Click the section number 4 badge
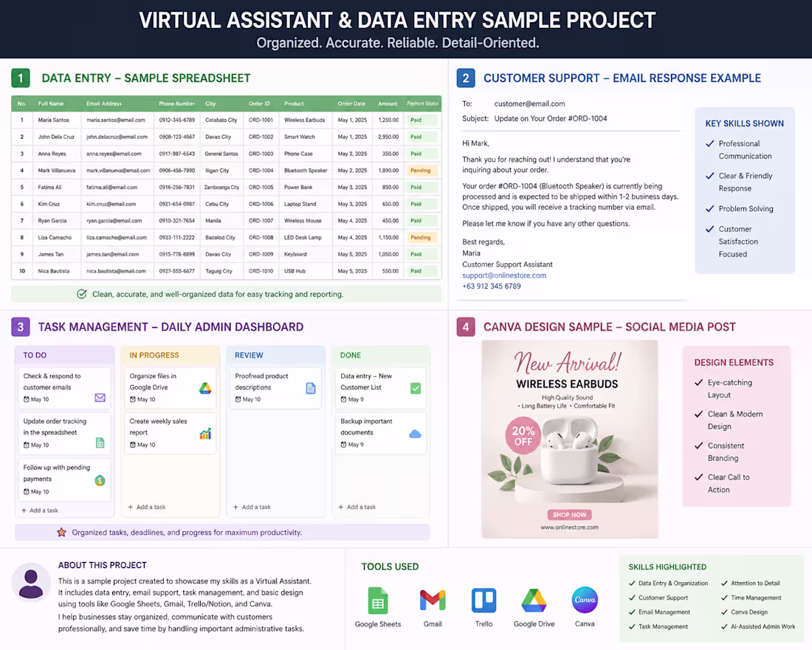Image resolution: width=812 pixels, height=650 pixels. pos(466,327)
